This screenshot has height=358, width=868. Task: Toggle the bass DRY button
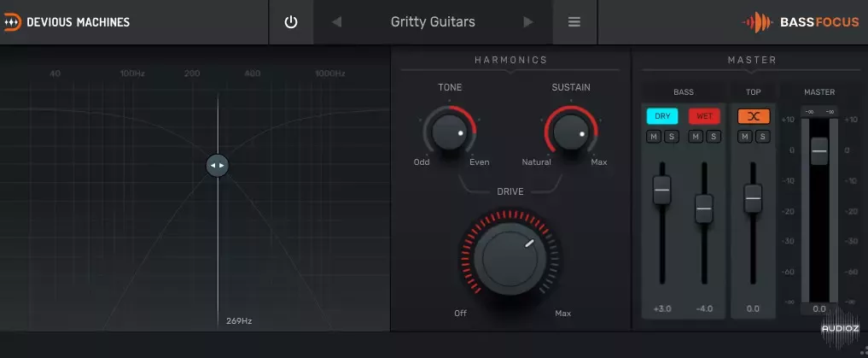662,116
